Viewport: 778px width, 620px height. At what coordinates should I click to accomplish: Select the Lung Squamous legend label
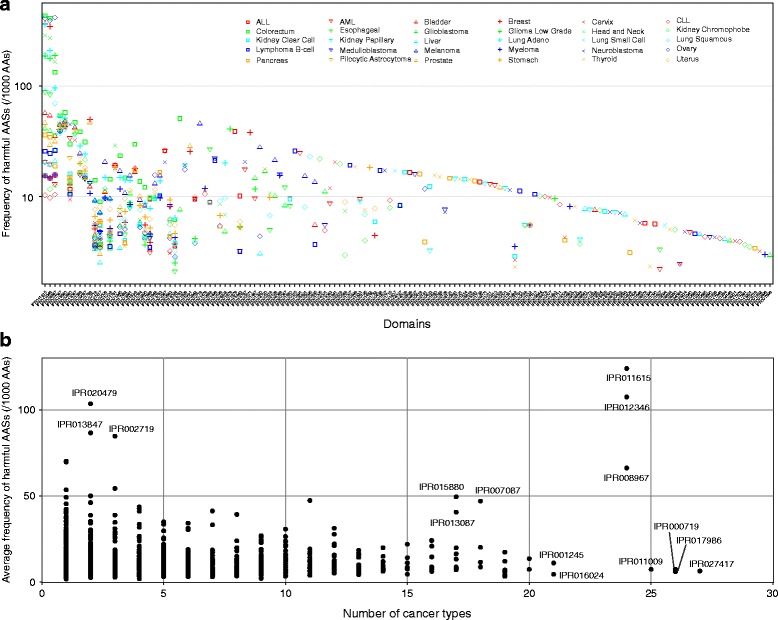[704, 39]
